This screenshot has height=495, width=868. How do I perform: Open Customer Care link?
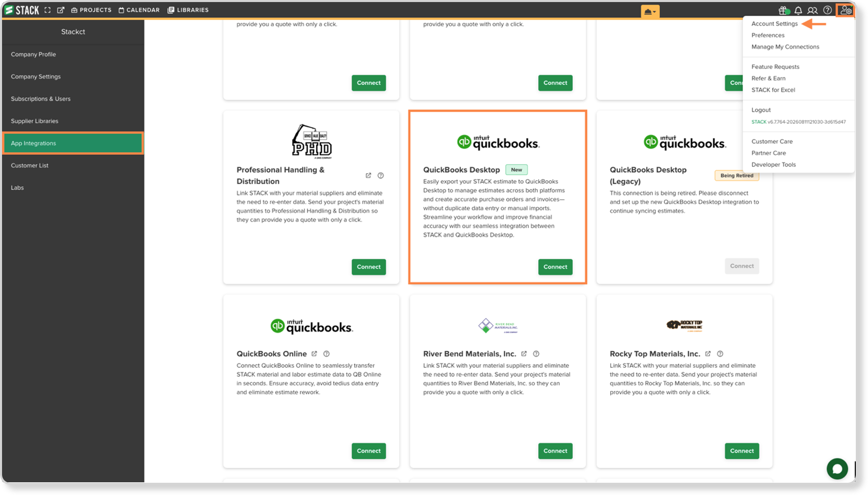[772, 142]
